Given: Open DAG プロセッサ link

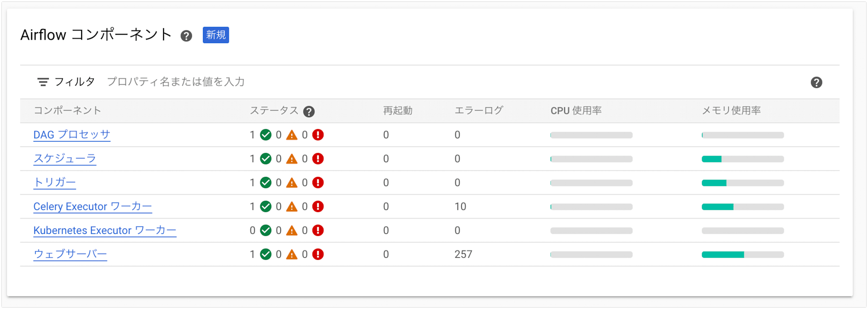Looking at the screenshot, I should (72, 135).
